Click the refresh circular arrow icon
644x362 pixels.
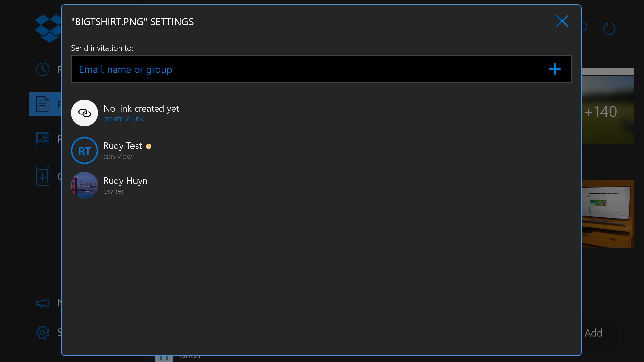pos(609,29)
